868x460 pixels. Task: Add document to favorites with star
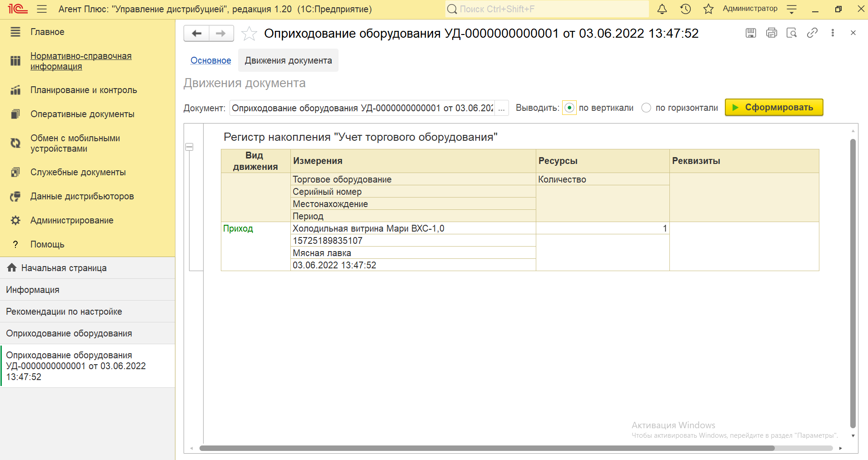coord(249,34)
